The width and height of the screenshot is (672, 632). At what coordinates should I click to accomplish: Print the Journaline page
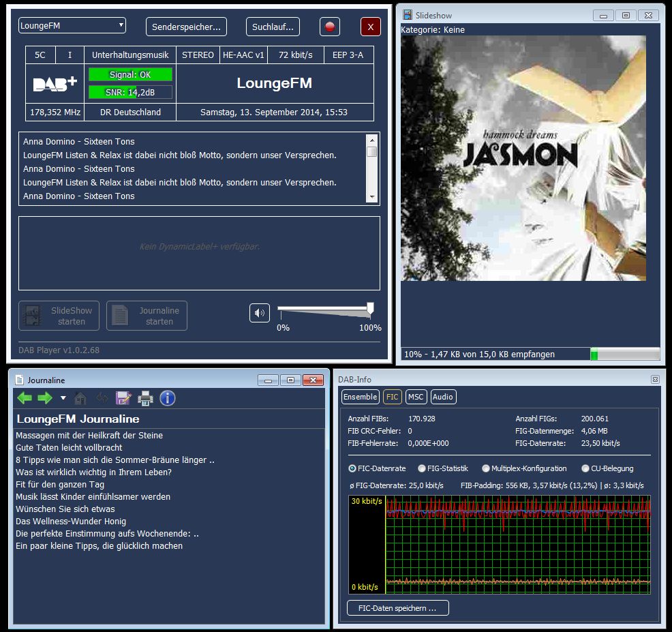145,398
